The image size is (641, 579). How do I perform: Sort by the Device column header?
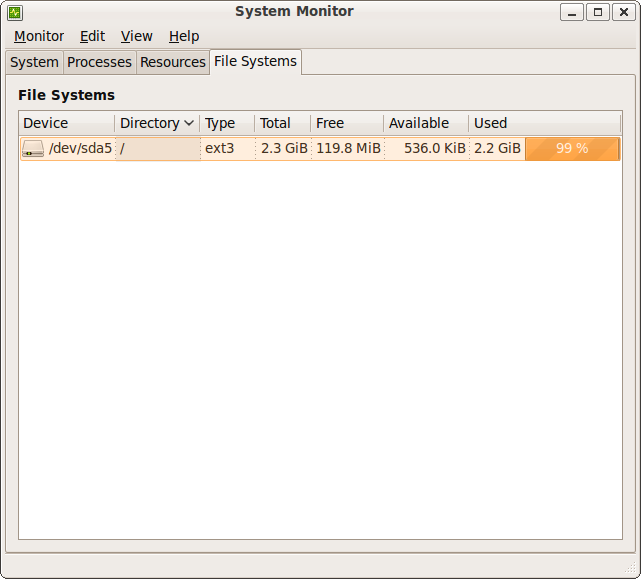coord(67,123)
